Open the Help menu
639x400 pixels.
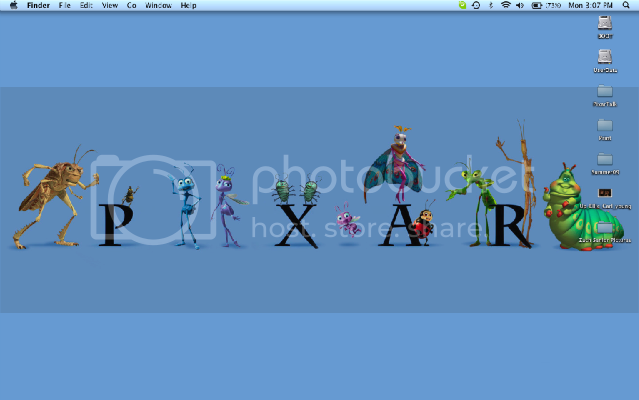[x=188, y=6]
